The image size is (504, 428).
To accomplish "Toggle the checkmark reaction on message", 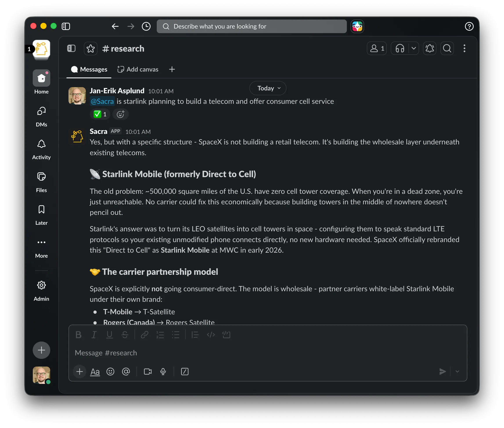I will pos(100,114).
